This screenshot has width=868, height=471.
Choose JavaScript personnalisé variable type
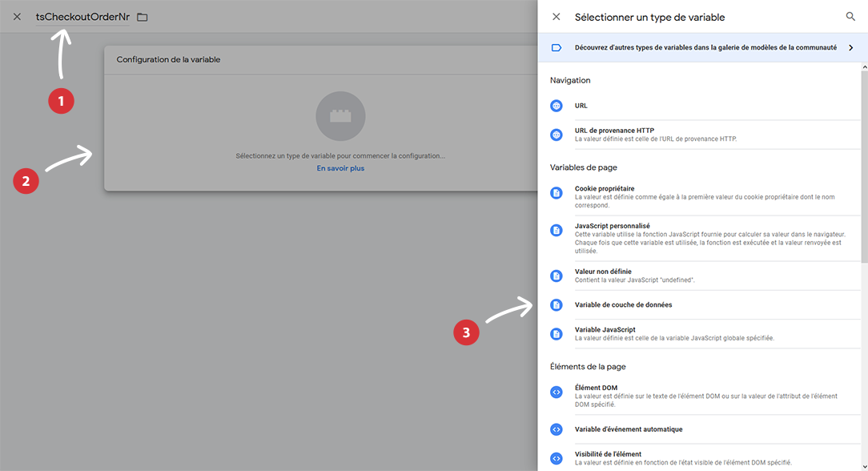coord(705,238)
